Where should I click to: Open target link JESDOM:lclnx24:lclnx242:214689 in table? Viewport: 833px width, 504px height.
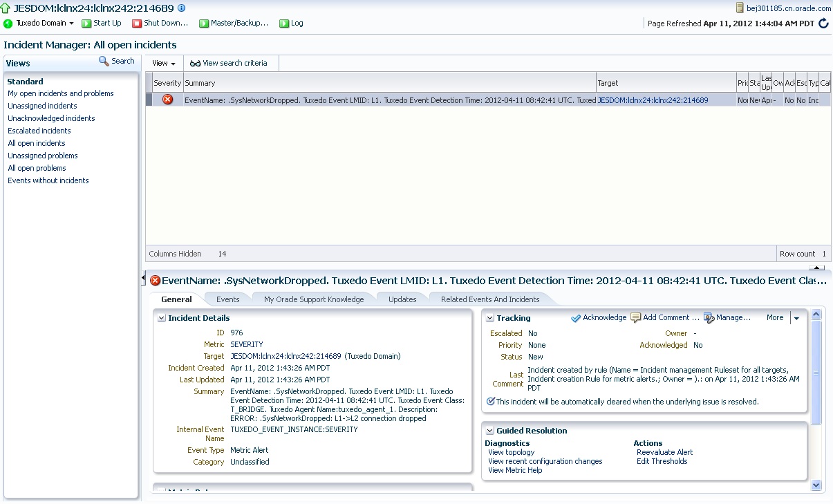coord(653,100)
